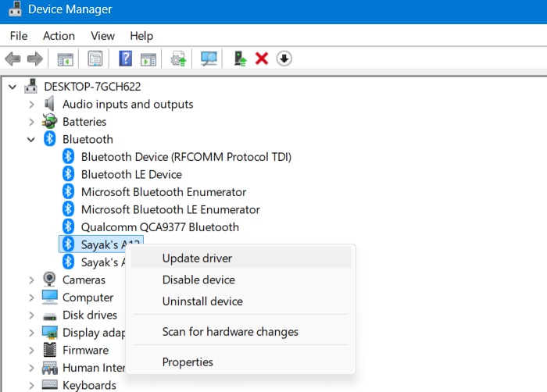Screen dimensions: 547x392
Task: Select the highlighted Sayak's A12 device
Action: click(101, 244)
